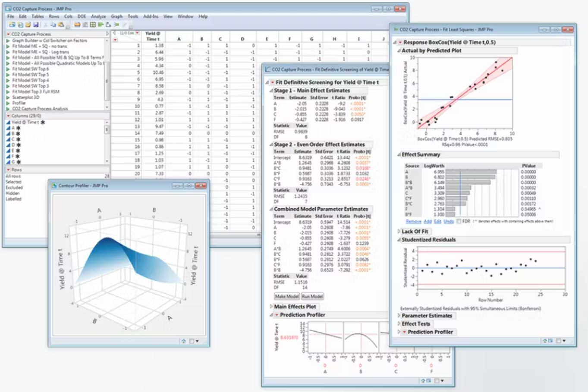The height and width of the screenshot is (392, 588).
Task: Click home window icon in Fit Least Squares footer
Action: pos(546,341)
